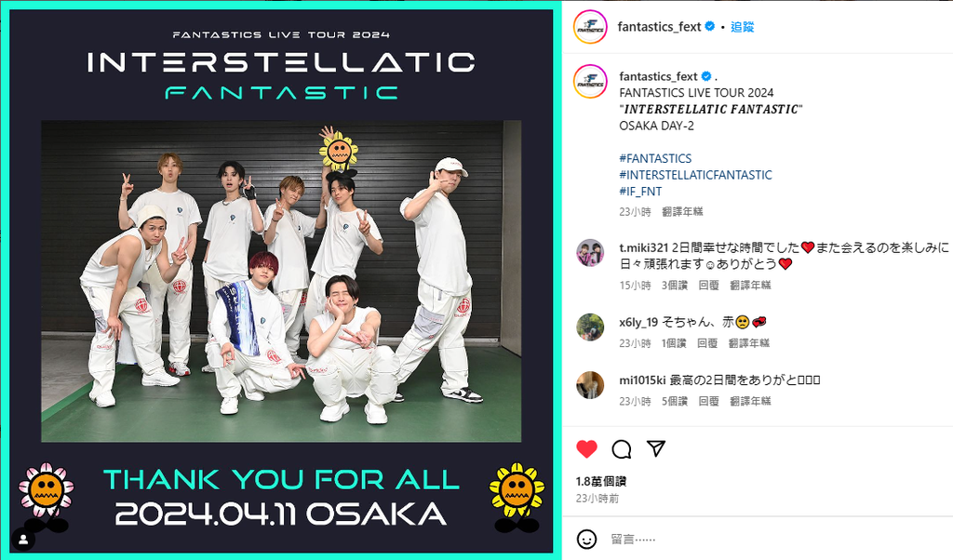Translate caption with 翻譯年糕

682,211
